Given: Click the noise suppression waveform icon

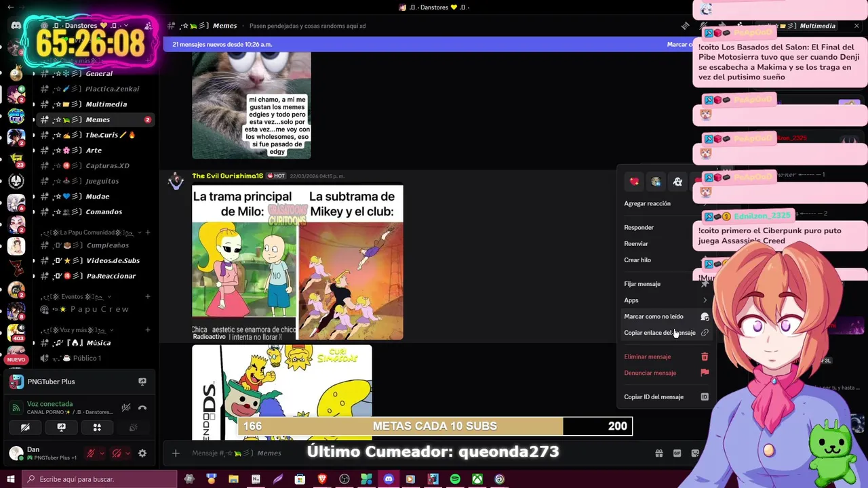Looking at the screenshot, I should [x=126, y=407].
